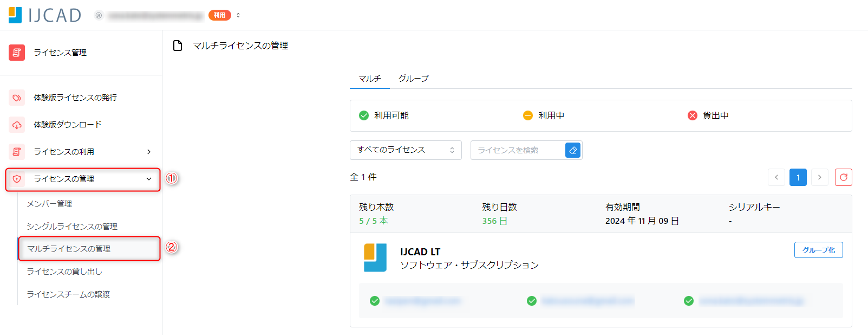This screenshot has height=335, width=868.
Task: Click the blue clear-search eraser button
Action: pos(573,150)
